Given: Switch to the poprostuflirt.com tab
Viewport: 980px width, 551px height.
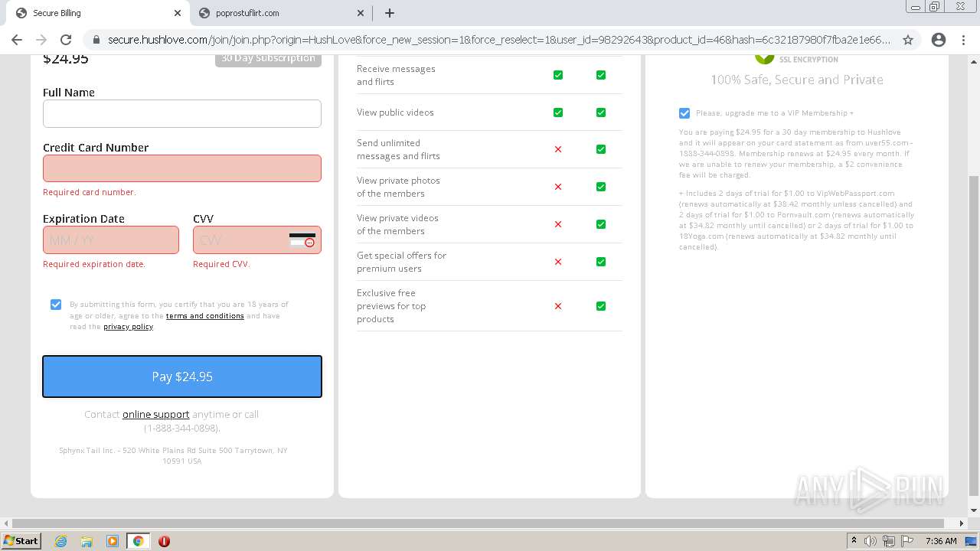Looking at the screenshot, I should [280, 13].
